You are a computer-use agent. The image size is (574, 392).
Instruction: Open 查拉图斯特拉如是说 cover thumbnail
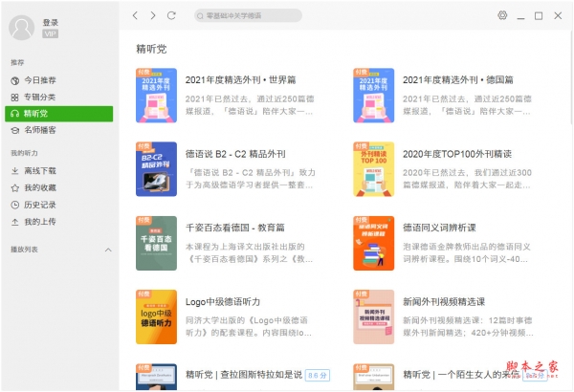pos(156,377)
